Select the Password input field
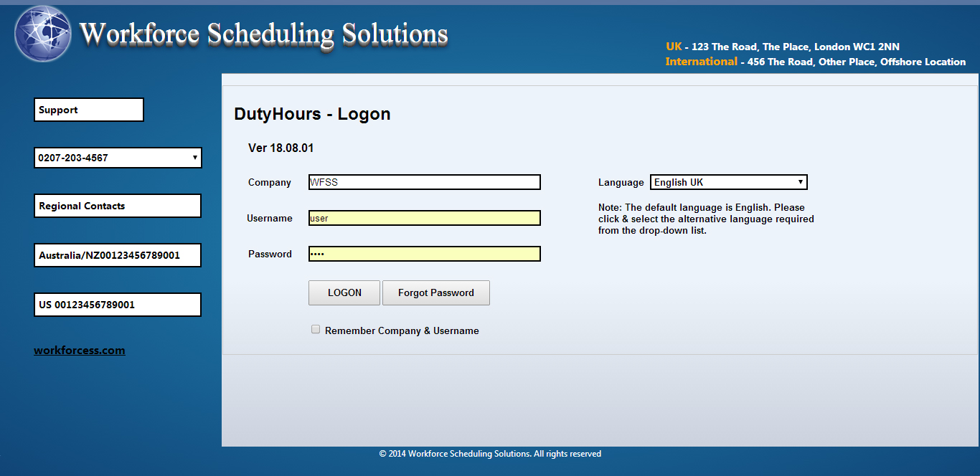 click(424, 254)
